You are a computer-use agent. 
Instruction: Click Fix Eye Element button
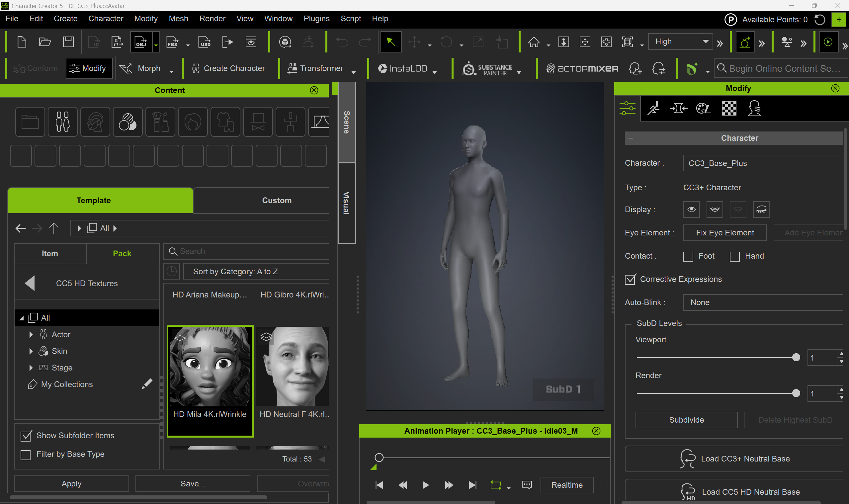[x=725, y=233]
